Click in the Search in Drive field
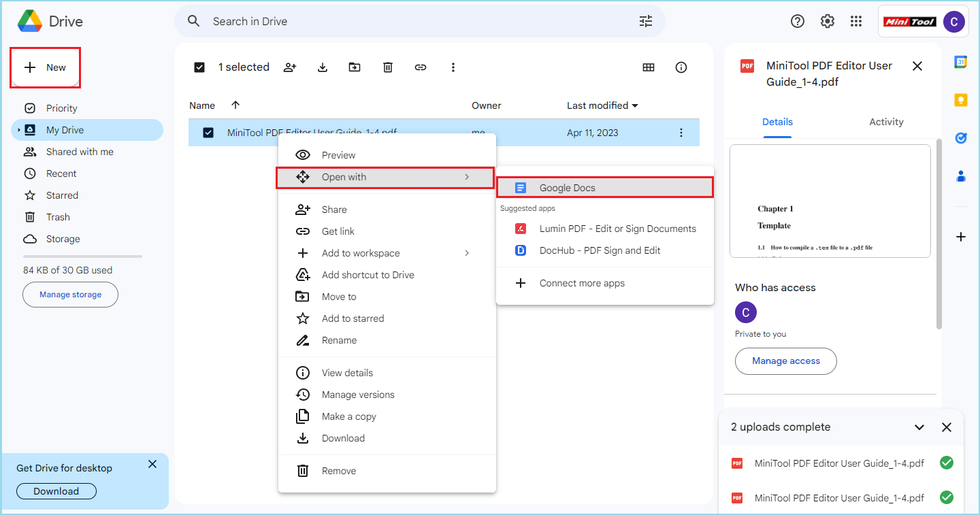This screenshot has width=980, height=515. click(420, 21)
